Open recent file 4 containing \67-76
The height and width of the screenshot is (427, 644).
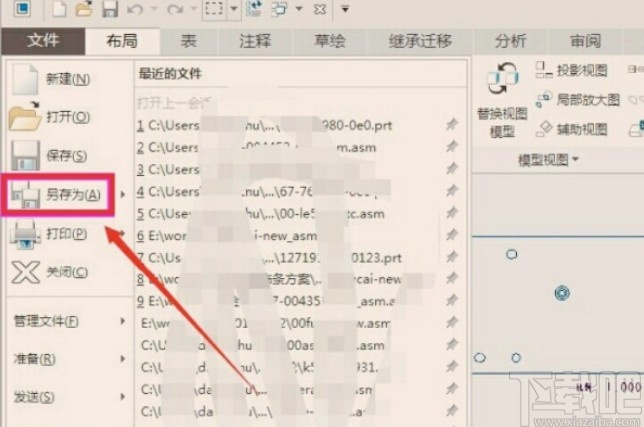click(263, 192)
